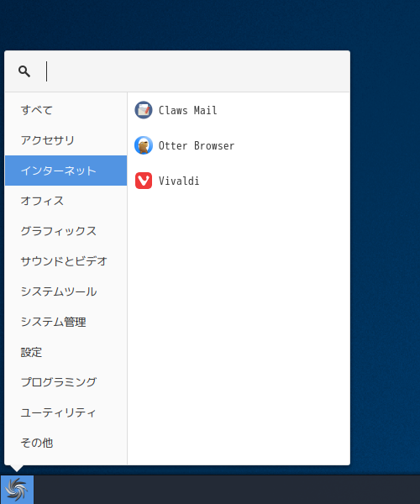This screenshot has height=504, width=420.
Task: Select the インターネット category
Action: click(x=66, y=171)
